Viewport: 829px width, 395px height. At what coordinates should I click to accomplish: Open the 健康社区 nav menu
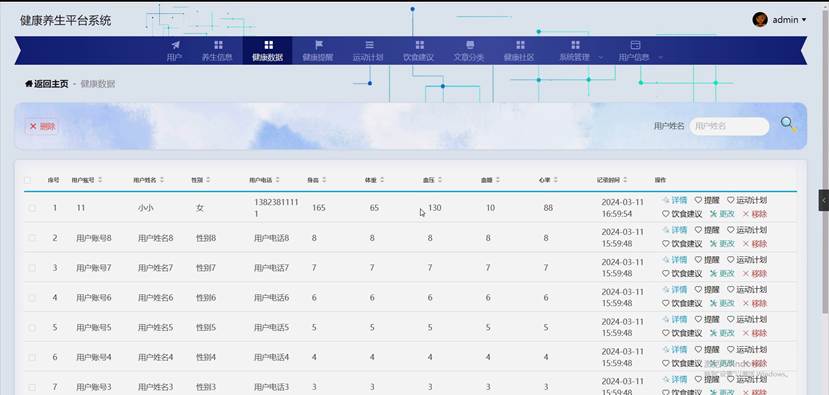tap(519, 51)
